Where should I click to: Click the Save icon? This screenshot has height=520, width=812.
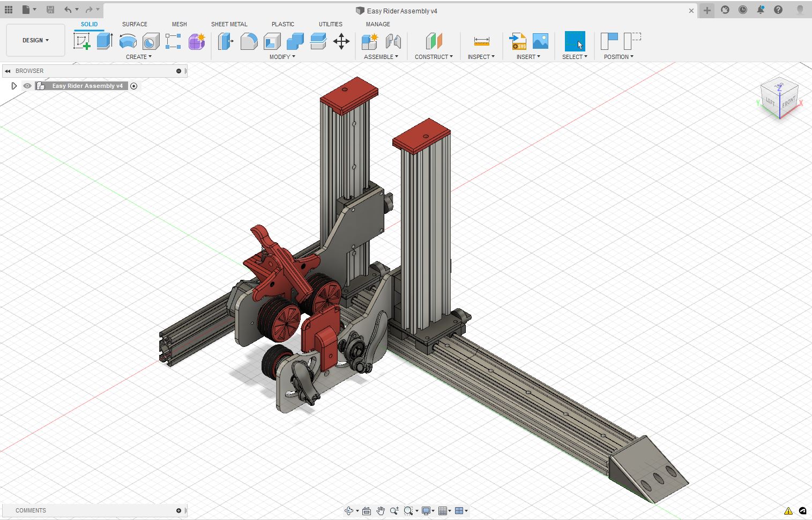pyautogui.click(x=50, y=10)
